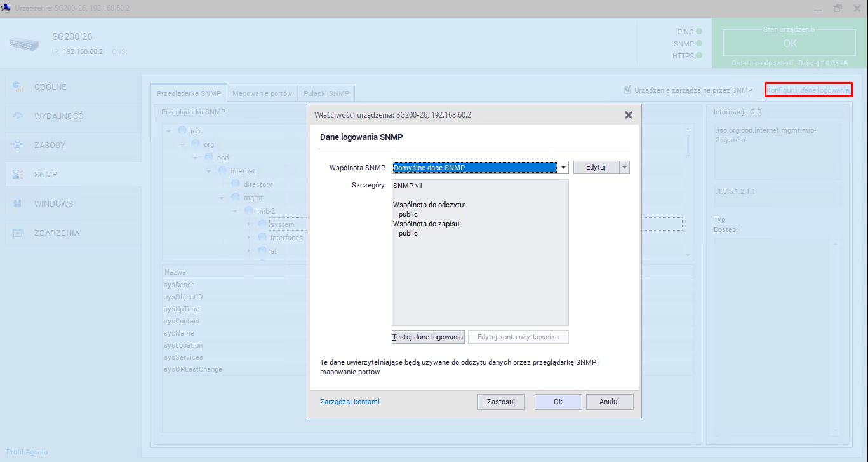This screenshot has height=462, width=868.
Task: Select the ZASOBY chip icon
Action: click(18, 146)
